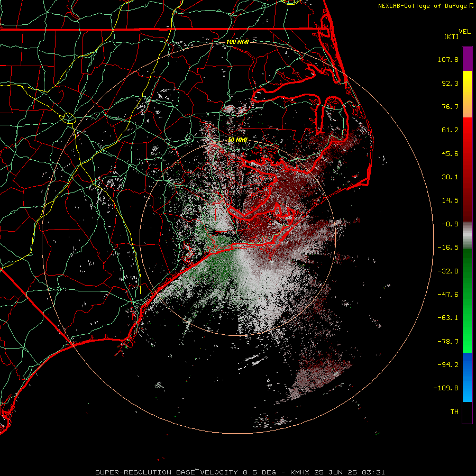Click the -0.9 legend value

[450, 224]
